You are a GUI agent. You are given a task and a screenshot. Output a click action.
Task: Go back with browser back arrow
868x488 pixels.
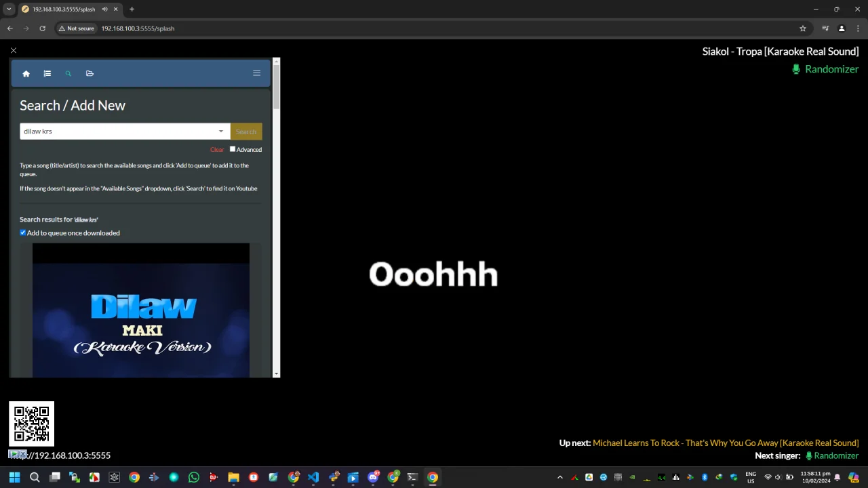pyautogui.click(x=9, y=28)
